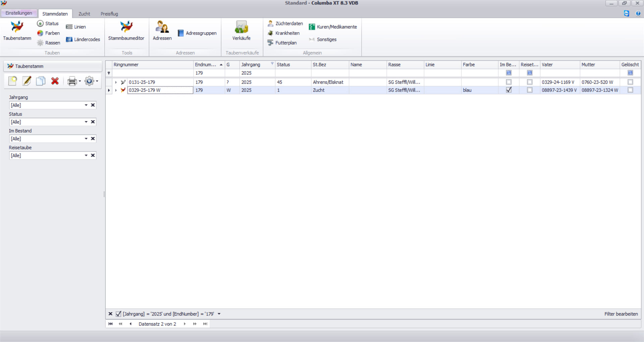Click the copy record icon
The width and height of the screenshot is (644, 342).
pyautogui.click(x=41, y=81)
